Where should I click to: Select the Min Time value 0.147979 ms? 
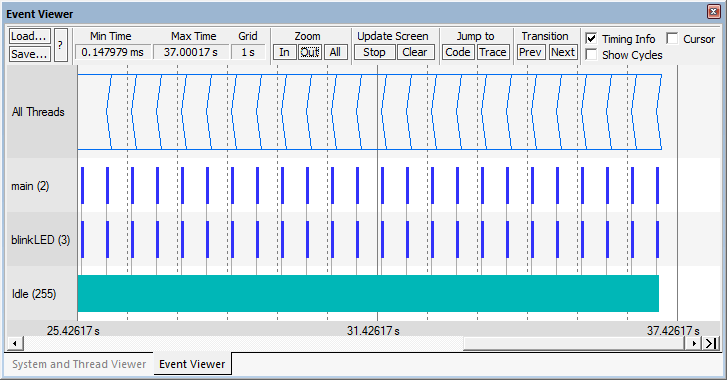[112, 52]
